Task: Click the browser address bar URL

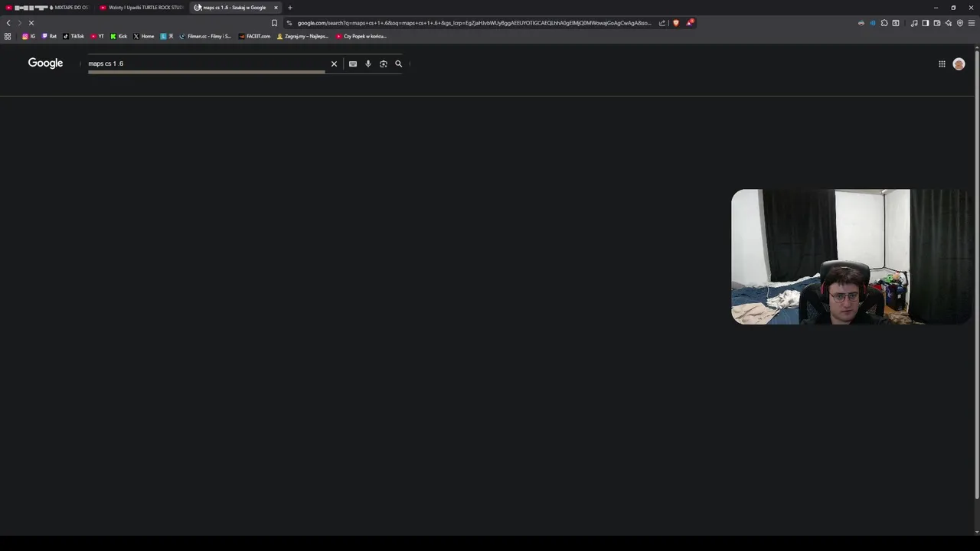Action: click(x=474, y=23)
